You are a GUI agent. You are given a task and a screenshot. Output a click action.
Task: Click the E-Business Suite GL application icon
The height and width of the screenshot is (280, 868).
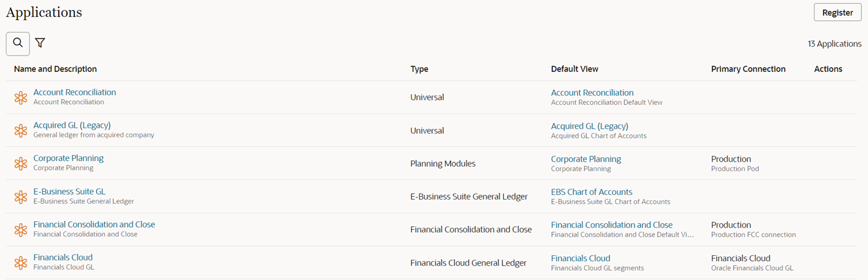click(x=21, y=196)
